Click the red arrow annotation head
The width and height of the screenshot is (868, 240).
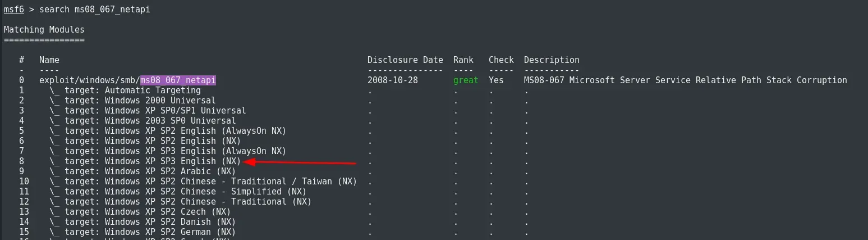[x=250, y=162]
